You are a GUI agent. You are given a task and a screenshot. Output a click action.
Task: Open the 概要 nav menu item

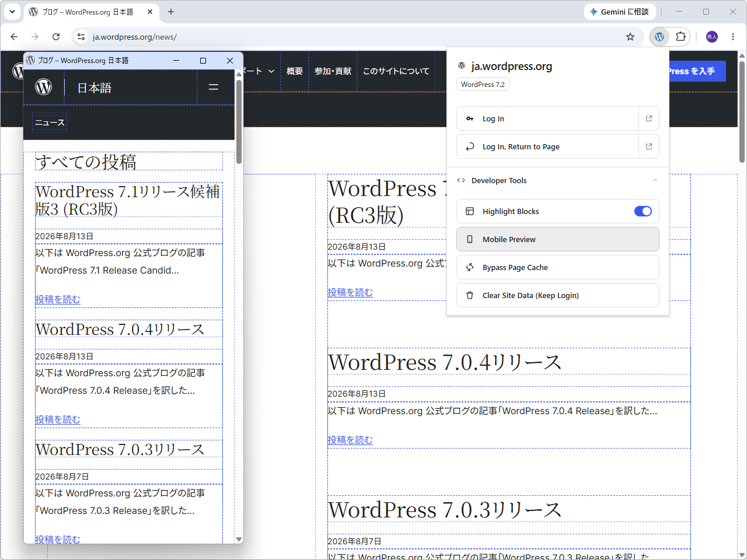295,71
